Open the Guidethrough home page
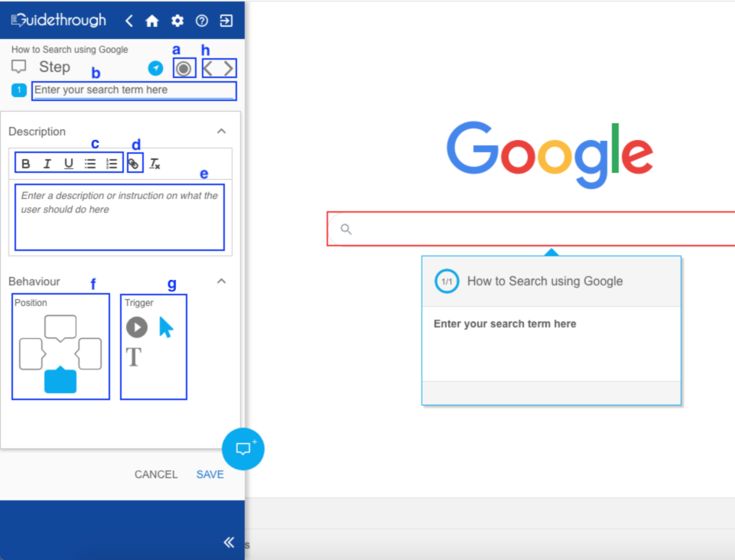735x560 pixels. [152, 21]
